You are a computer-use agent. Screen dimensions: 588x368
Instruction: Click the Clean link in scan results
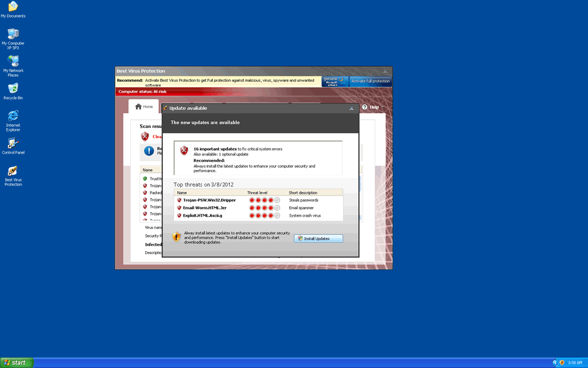coord(156,136)
